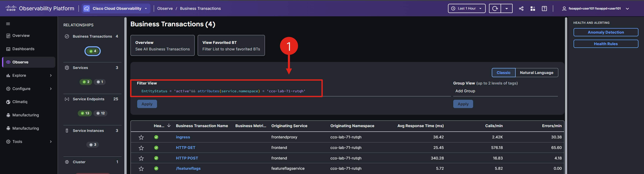
Task: Open the add-widget grid icon in header
Action: pyautogui.click(x=532, y=8)
